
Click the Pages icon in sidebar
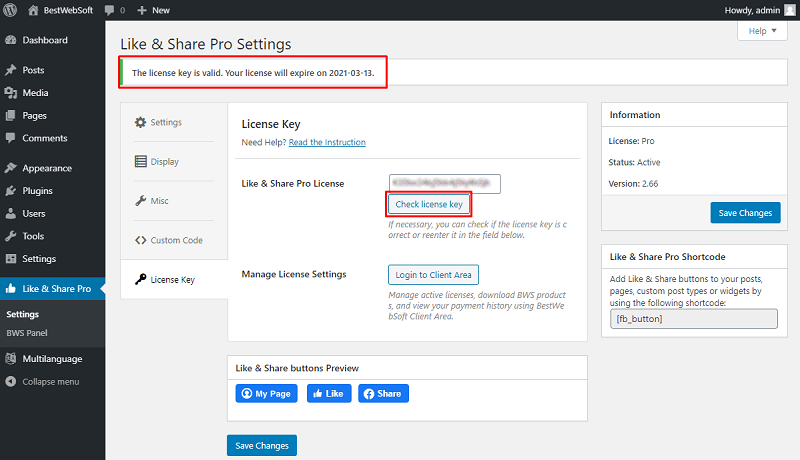click(11, 116)
